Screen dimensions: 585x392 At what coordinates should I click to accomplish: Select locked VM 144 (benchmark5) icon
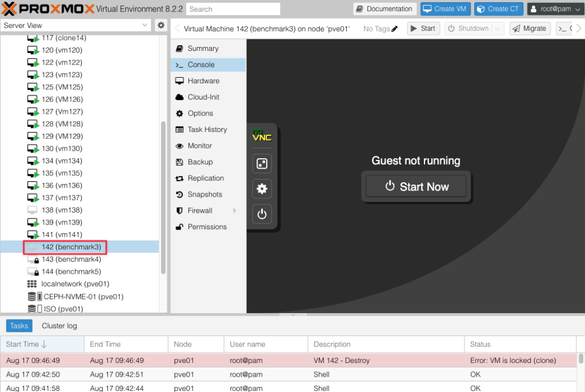[x=33, y=272]
